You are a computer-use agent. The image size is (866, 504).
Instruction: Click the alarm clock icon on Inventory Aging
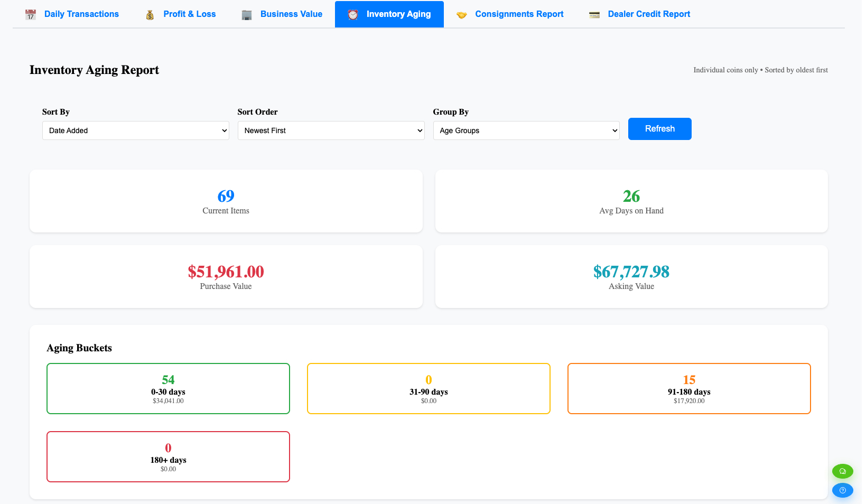coord(353,15)
